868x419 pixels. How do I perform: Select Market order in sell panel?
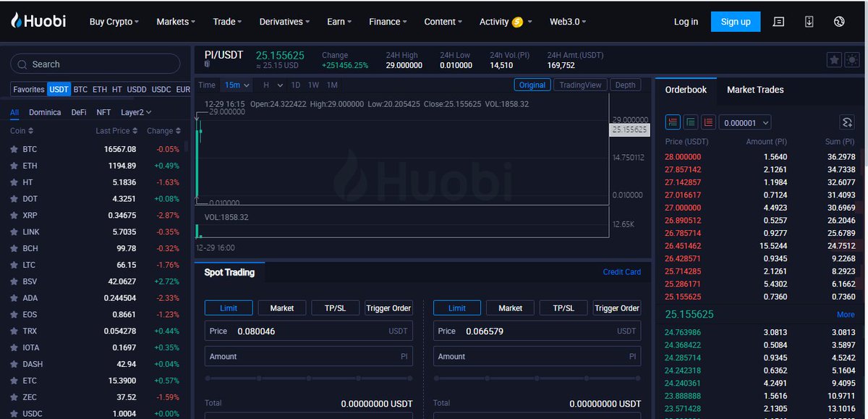(510, 308)
